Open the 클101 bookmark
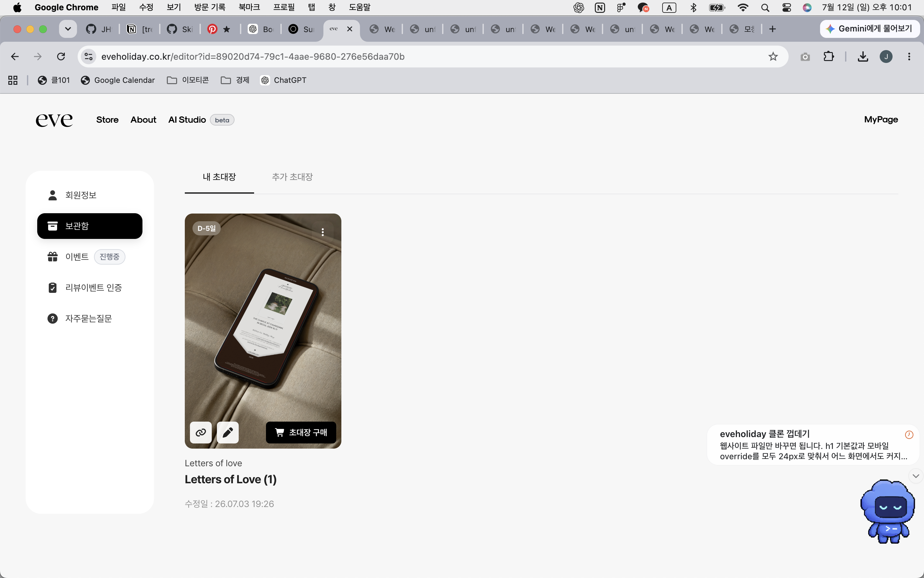The image size is (924, 578). point(54,80)
